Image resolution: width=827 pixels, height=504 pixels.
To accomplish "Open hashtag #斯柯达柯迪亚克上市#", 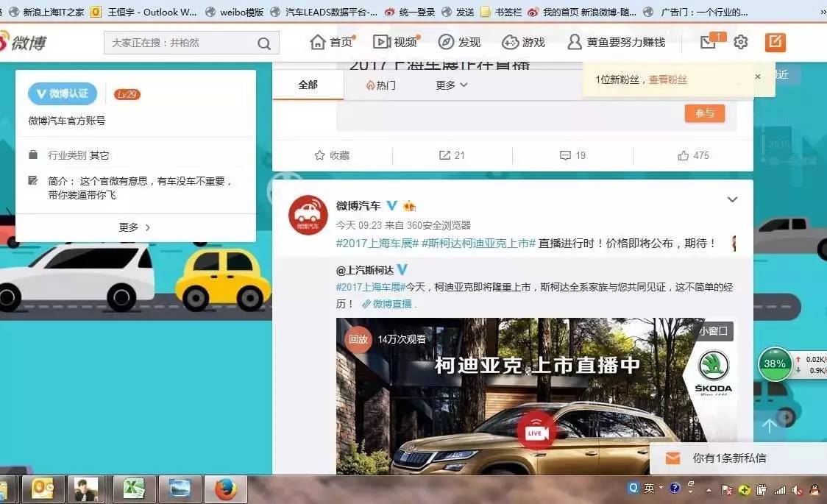I will click(478, 243).
